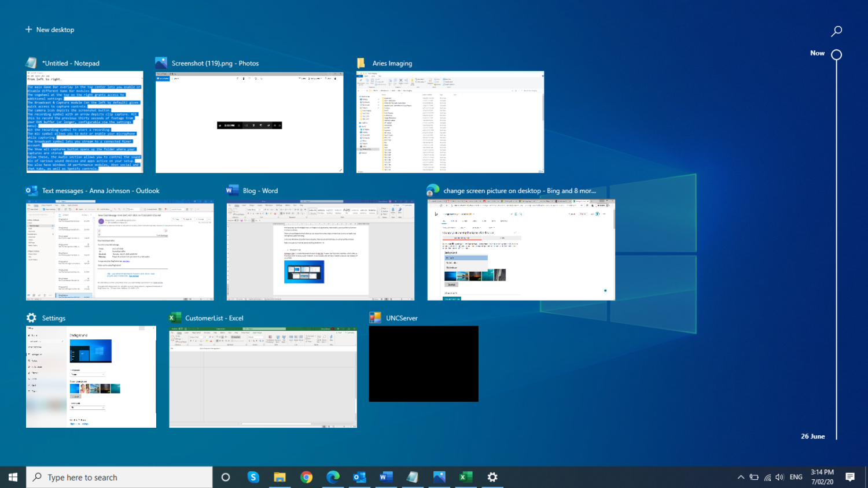The image size is (868, 488).
Task: Open Excel from the taskbar
Action: 465,477
